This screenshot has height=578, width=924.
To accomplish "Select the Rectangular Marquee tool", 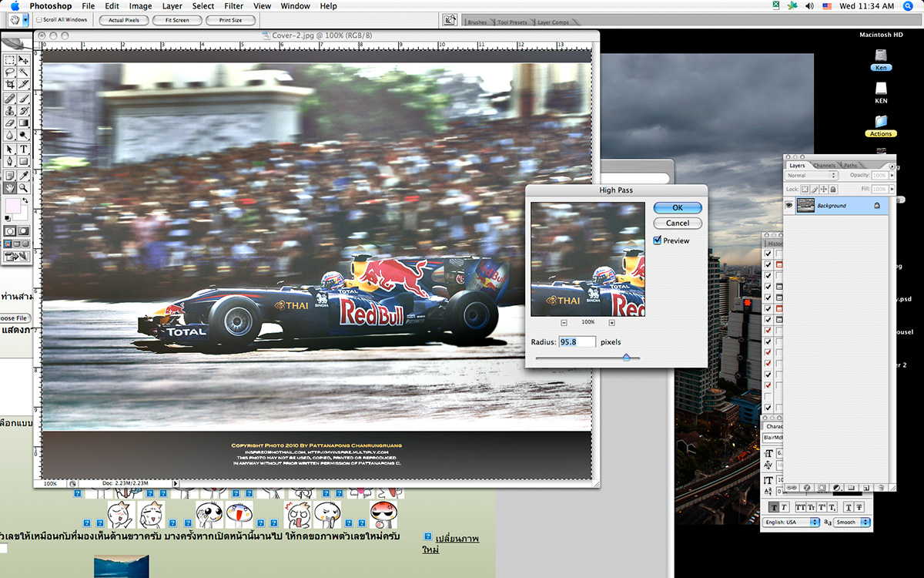I will pyautogui.click(x=10, y=60).
